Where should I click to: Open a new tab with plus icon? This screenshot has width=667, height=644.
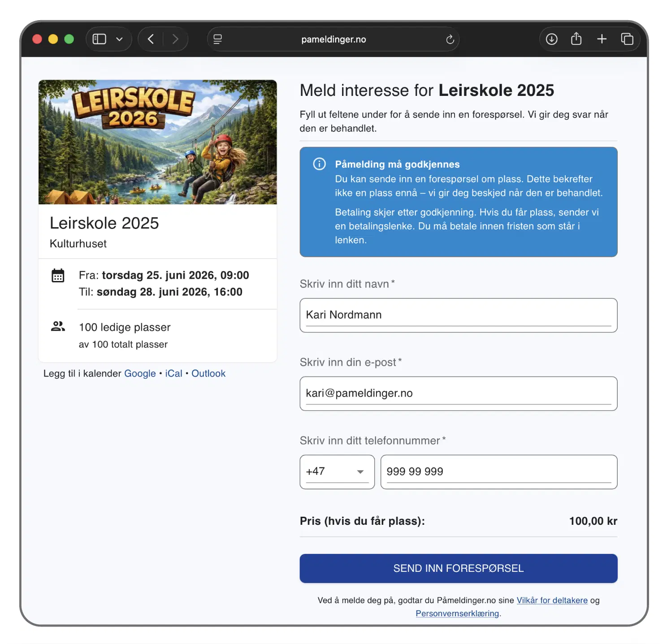(602, 39)
